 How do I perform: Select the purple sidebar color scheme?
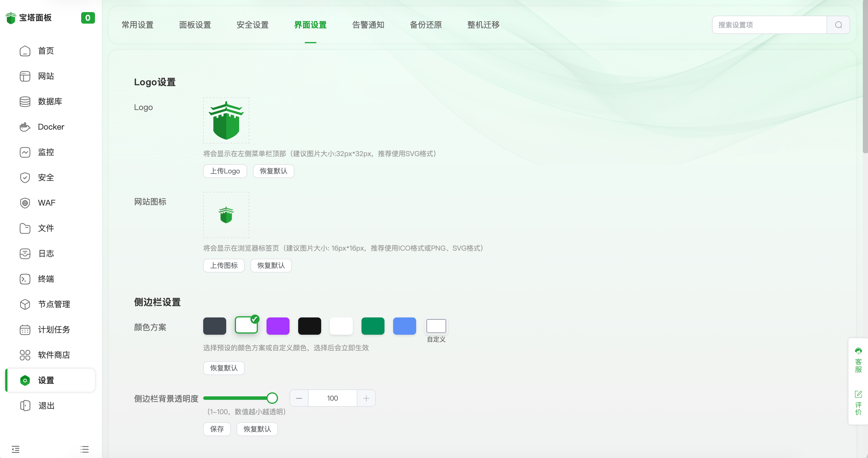[x=278, y=326]
